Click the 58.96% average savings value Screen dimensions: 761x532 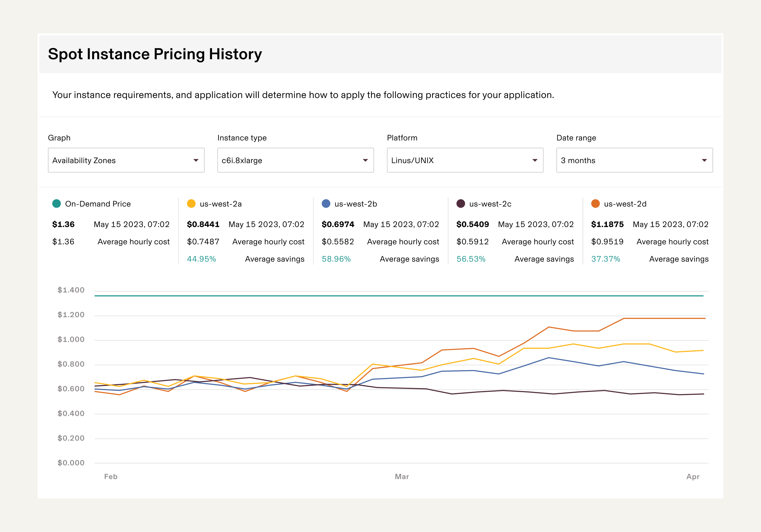click(336, 259)
